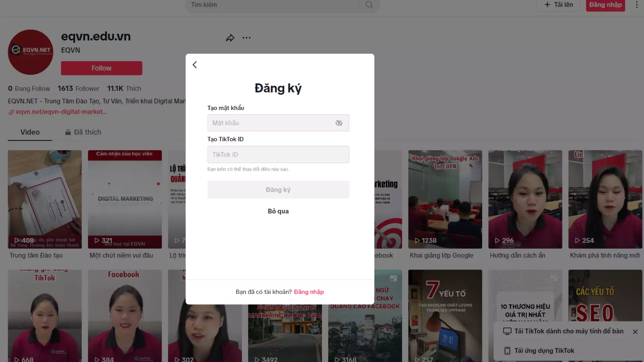Click the search magnifier icon

(369, 5)
